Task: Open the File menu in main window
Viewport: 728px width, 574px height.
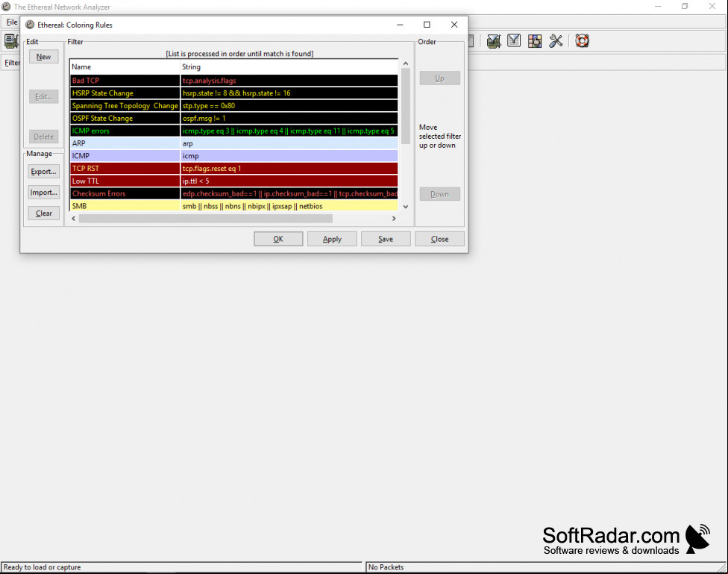Action: pyautogui.click(x=12, y=22)
